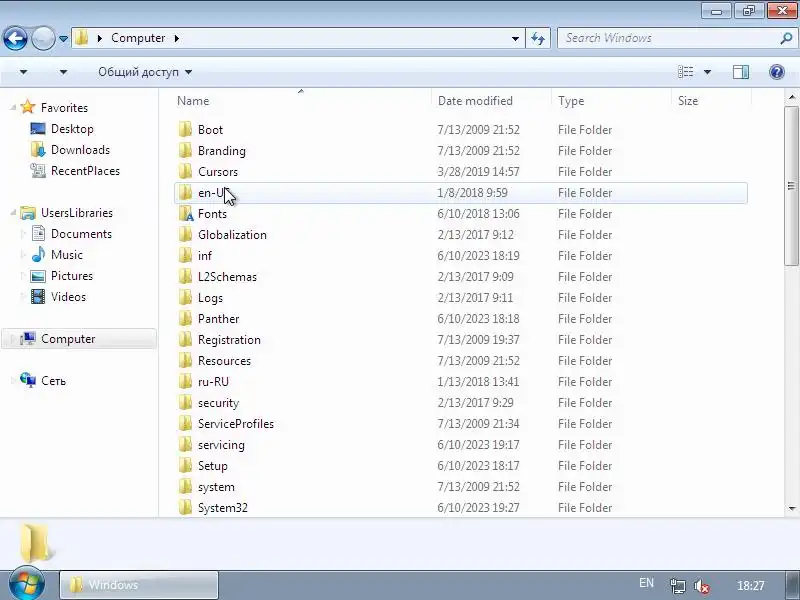Viewport: 800px width, 600px height.
Task: Select the Globalization folder icon
Action: pos(185,234)
